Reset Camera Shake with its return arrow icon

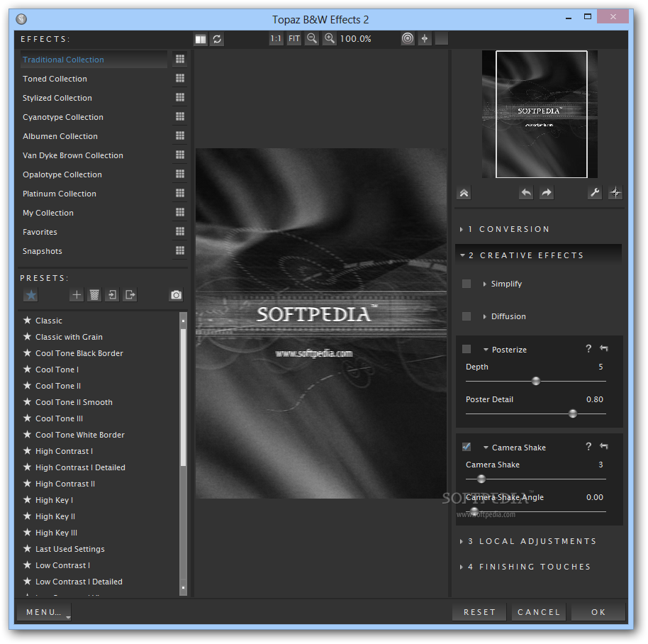point(604,446)
